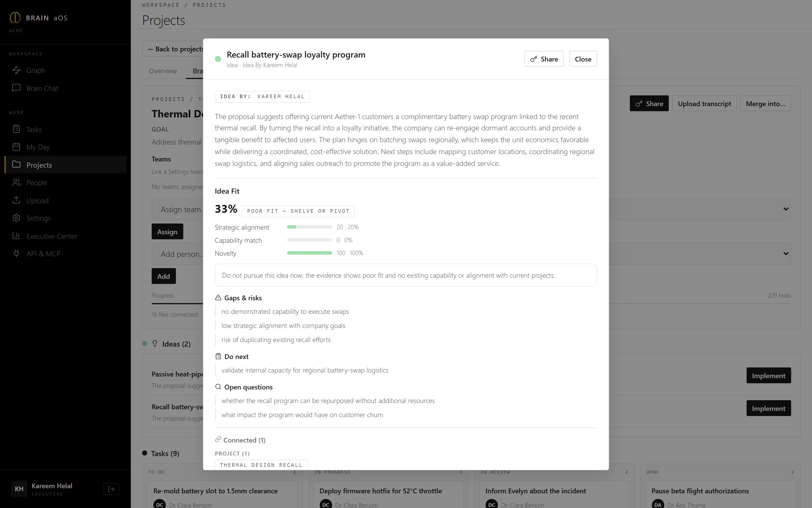Click the 'Re-mold battery slot to 1.5mm clearance' task

coord(215,491)
